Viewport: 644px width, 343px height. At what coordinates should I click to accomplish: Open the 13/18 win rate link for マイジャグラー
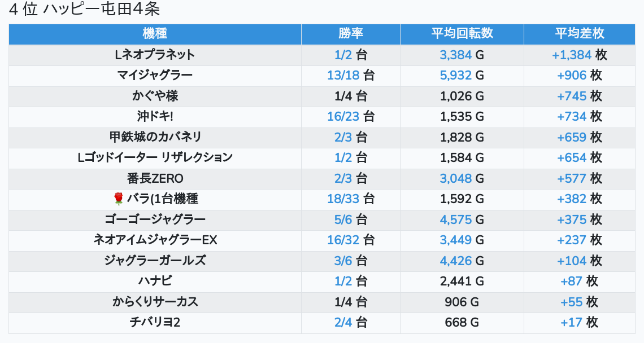(343, 75)
